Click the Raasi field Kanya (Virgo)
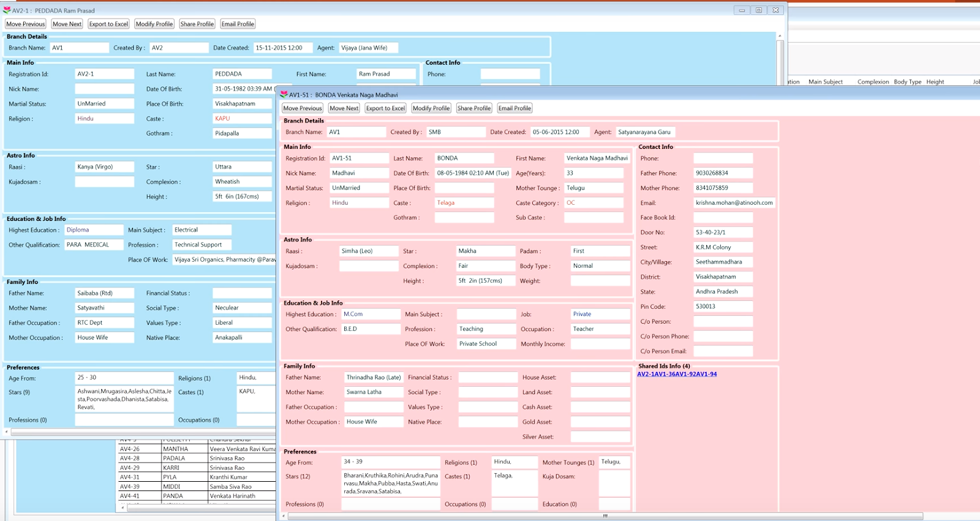The width and height of the screenshot is (980, 521). click(104, 167)
